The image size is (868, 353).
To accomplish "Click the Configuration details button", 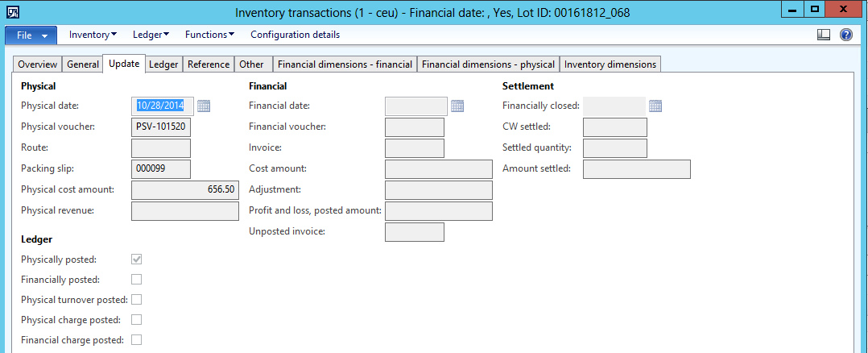I will pos(295,35).
